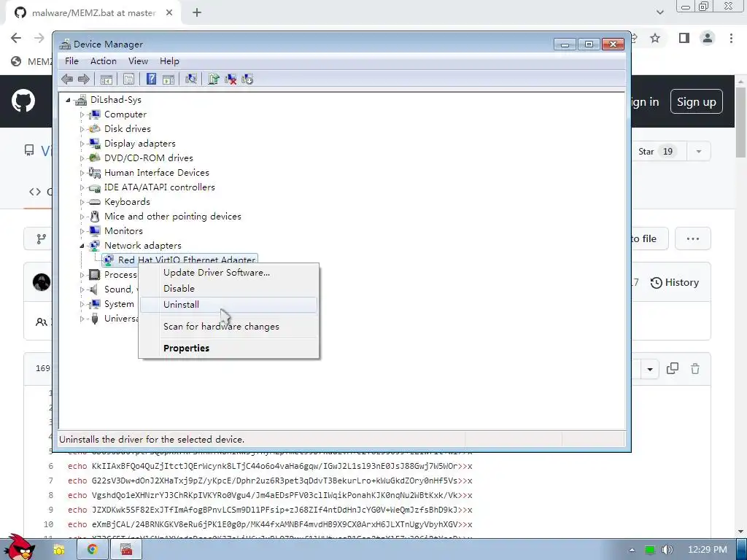This screenshot has height=560, width=747.
Task: Click the copy raw contents icon on GitHub
Action: click(x=672, y=368)
